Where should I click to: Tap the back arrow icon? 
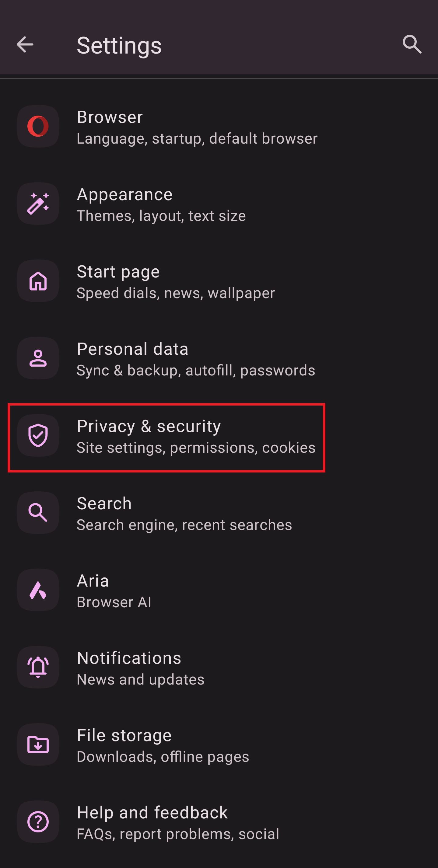[25, 44]
